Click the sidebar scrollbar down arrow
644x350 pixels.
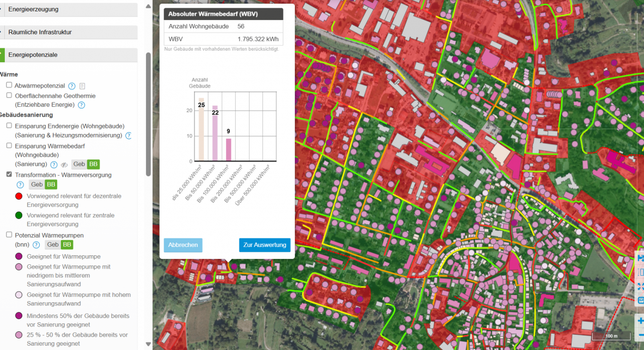pos(148,344)
